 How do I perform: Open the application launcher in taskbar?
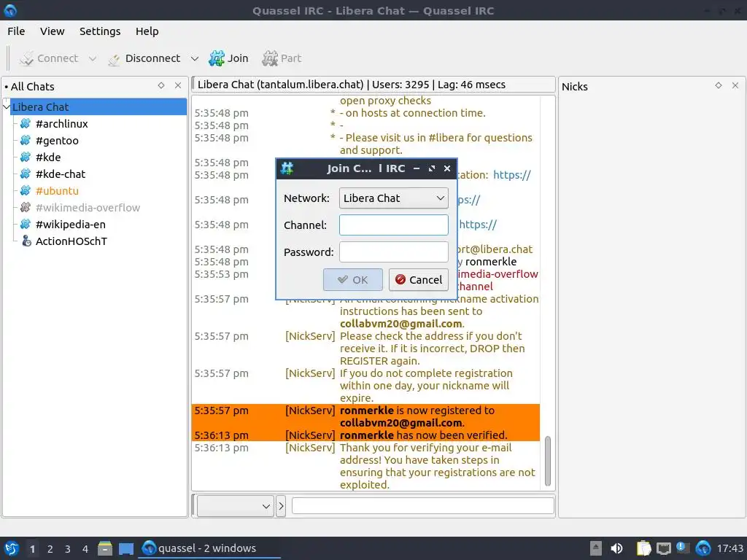[12, 548]
